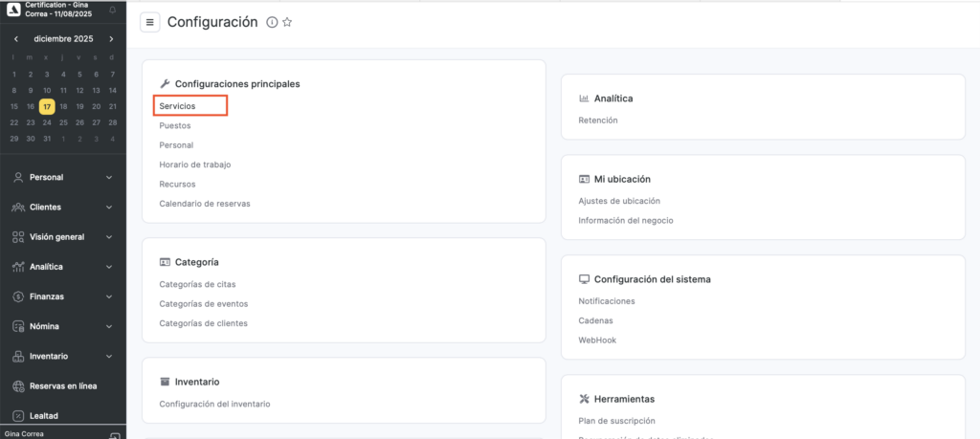Click the company logo icon
Image resolution: width=980 pixels, height=439 pixels.
coord(11,10)
